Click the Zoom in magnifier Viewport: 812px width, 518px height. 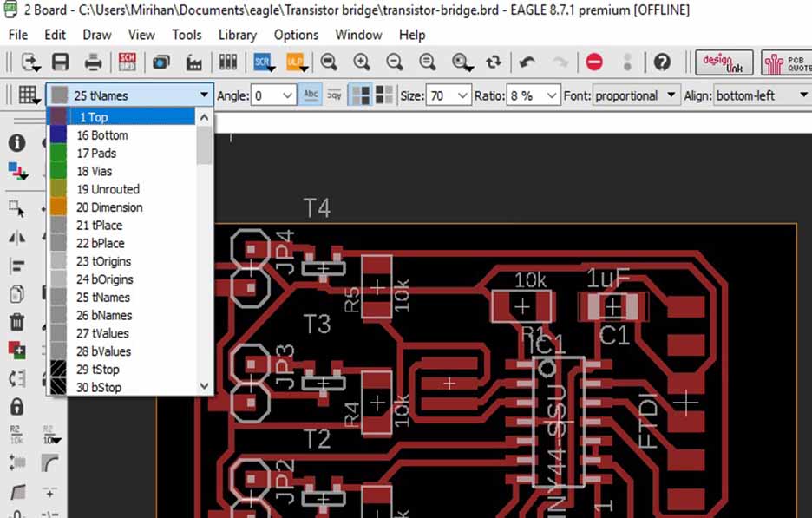click(362, 62)
